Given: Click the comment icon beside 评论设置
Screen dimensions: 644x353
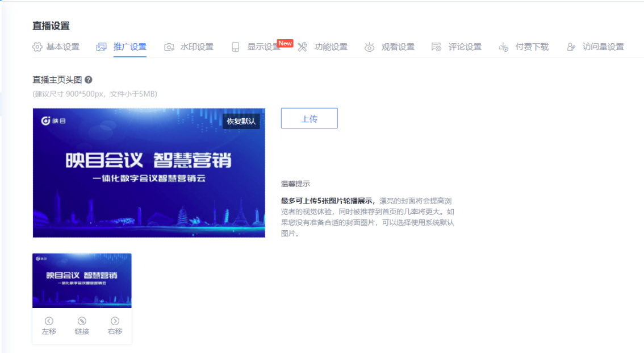Looking at the screenshot, I should [436, 47].
